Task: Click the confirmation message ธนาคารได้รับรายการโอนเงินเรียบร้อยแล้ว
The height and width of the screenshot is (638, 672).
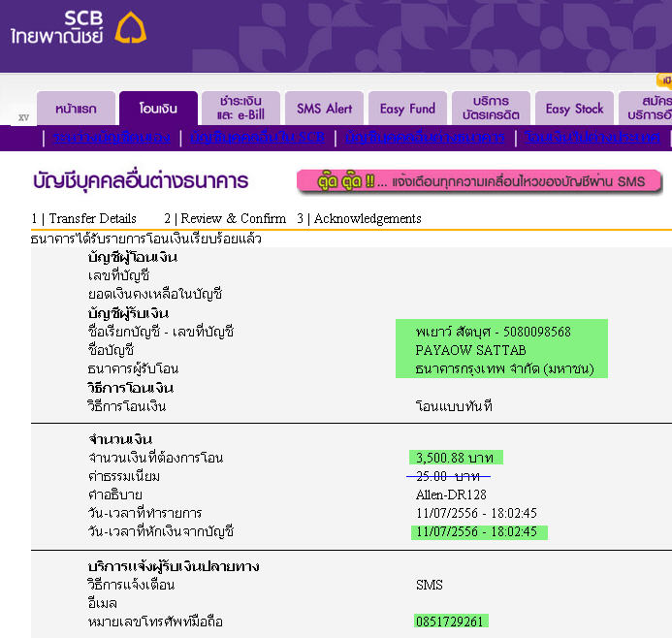Action: tap(145, 239)
